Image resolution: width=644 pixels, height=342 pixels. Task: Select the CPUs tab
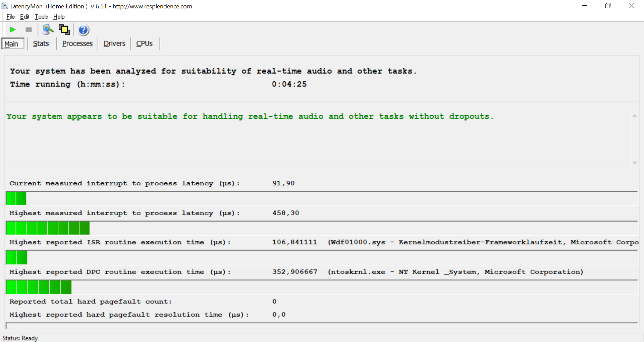tap(144, 44)
